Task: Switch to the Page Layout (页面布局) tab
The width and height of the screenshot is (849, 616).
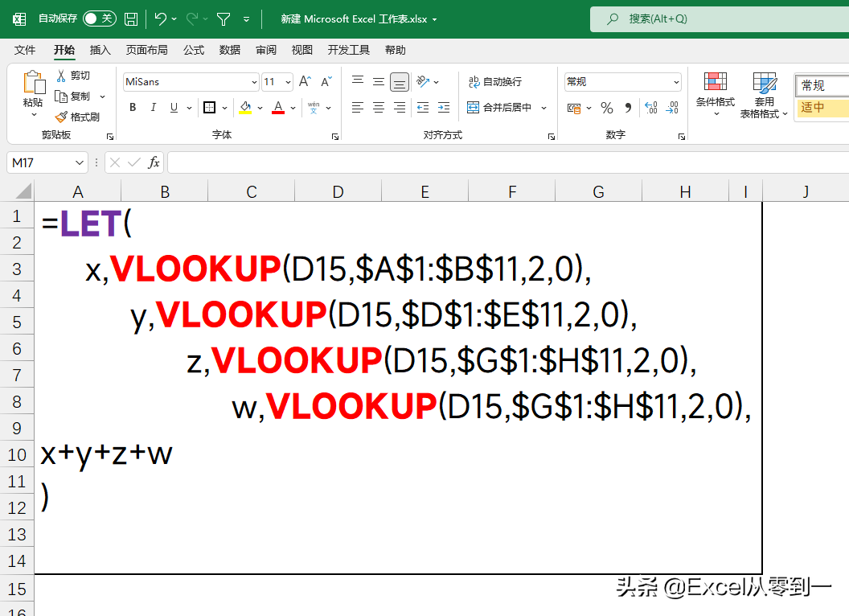Action: point(147,51)
